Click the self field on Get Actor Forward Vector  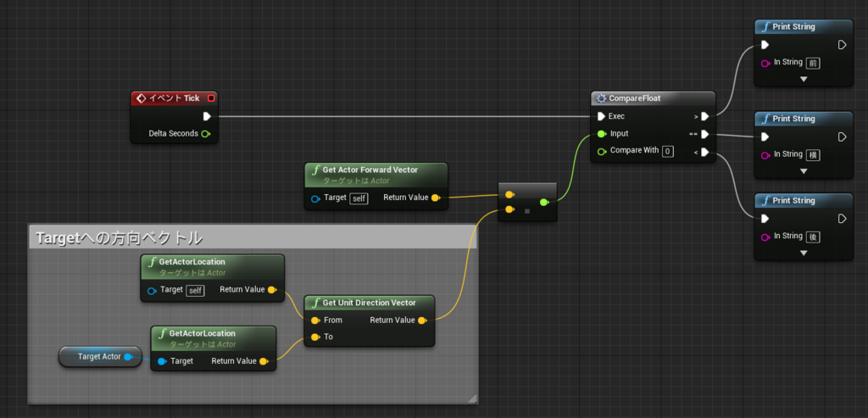pyautogui.click(x=359, y=198)
